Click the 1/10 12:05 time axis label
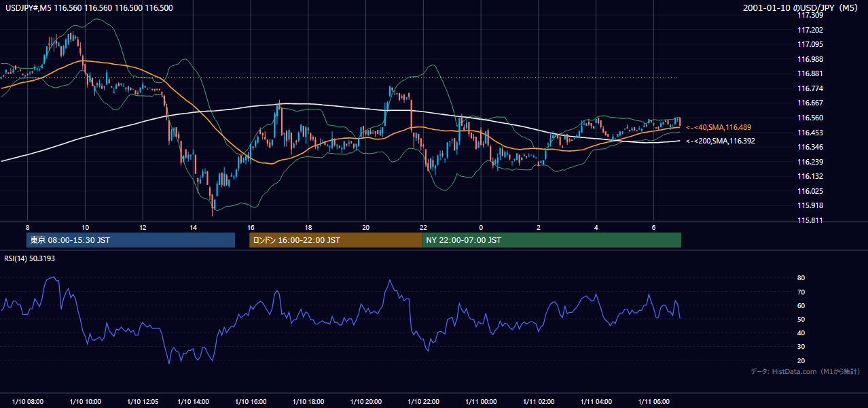Viewport: 868px width, 408px height. click(x=143, y=401)
